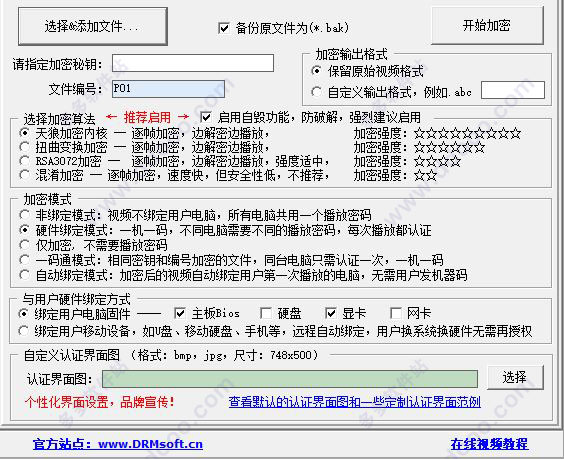Screen dimensions: 564x459
Task: Click the 文件编号 field containing P01
Action: (168, 88)
